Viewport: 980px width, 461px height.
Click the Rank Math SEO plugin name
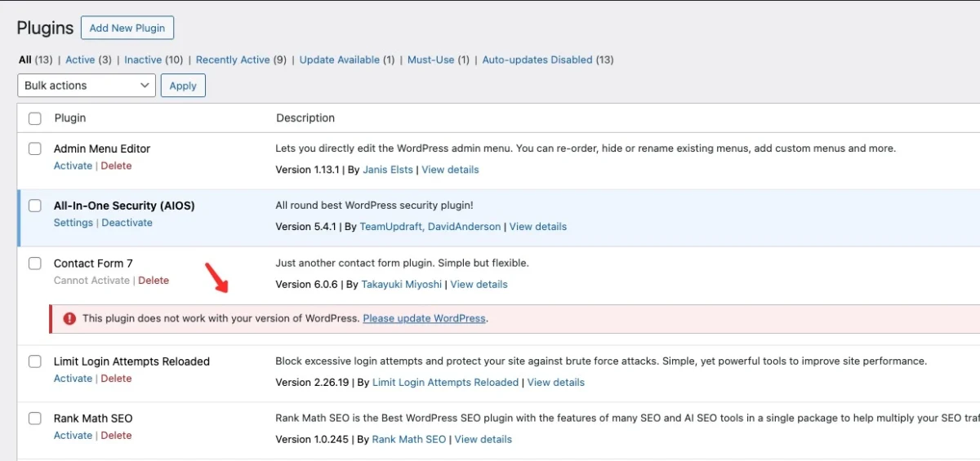(93, 418)
